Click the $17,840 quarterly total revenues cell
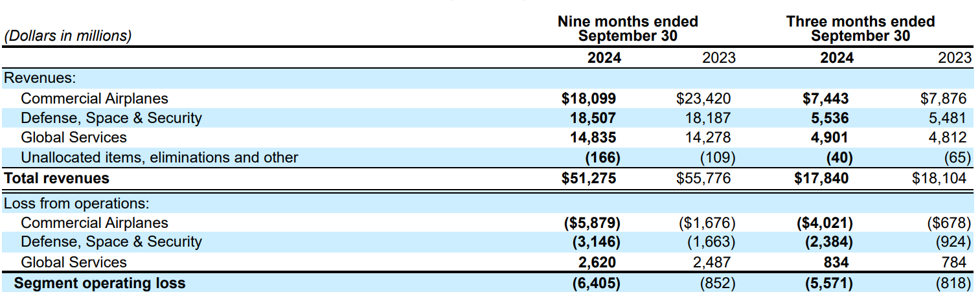980x292 pixels. coord(821,178)
